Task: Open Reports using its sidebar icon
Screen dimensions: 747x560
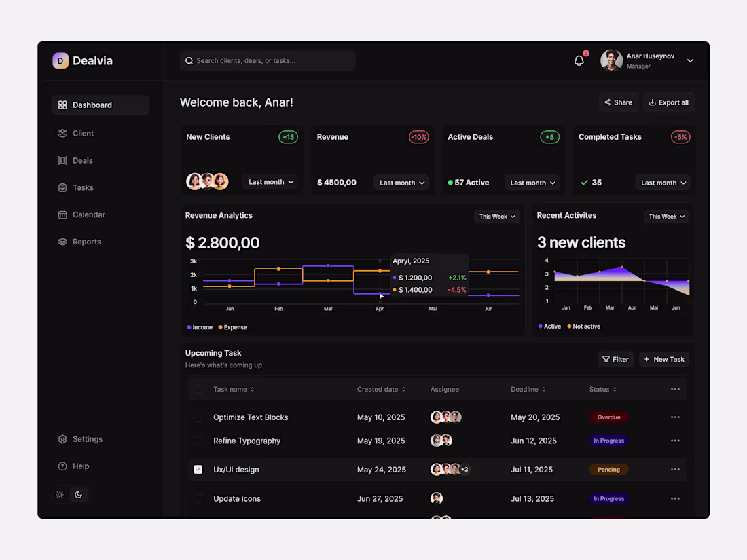Action: coord(62,242)
